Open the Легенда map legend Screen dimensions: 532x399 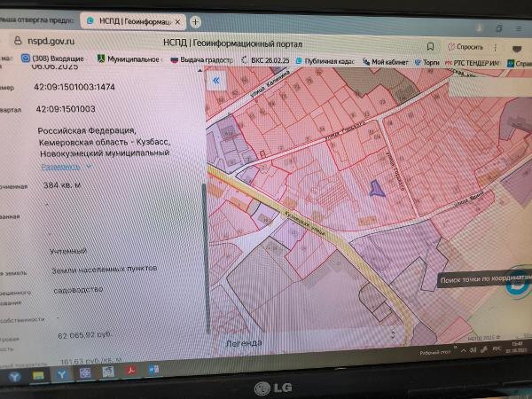[244, 343]
